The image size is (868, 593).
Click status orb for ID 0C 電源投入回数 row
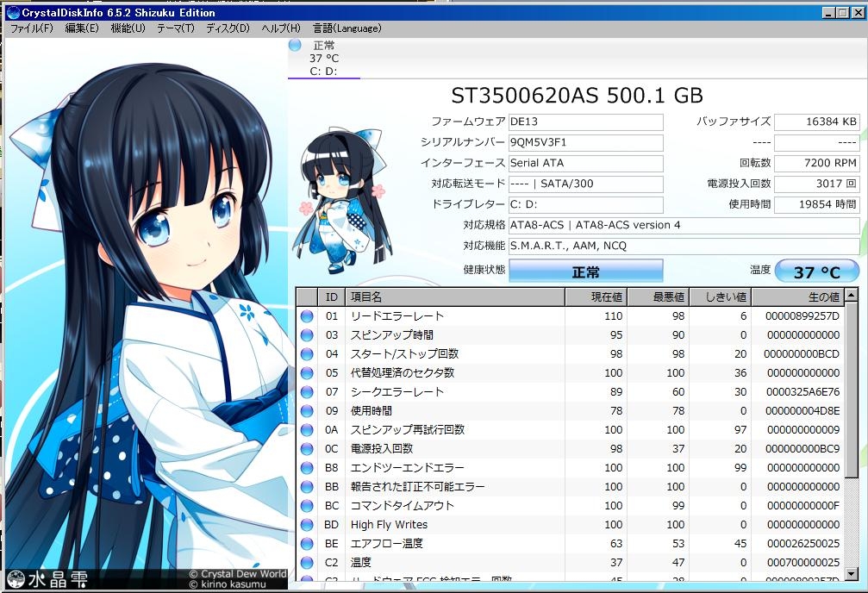coord(307,448)
